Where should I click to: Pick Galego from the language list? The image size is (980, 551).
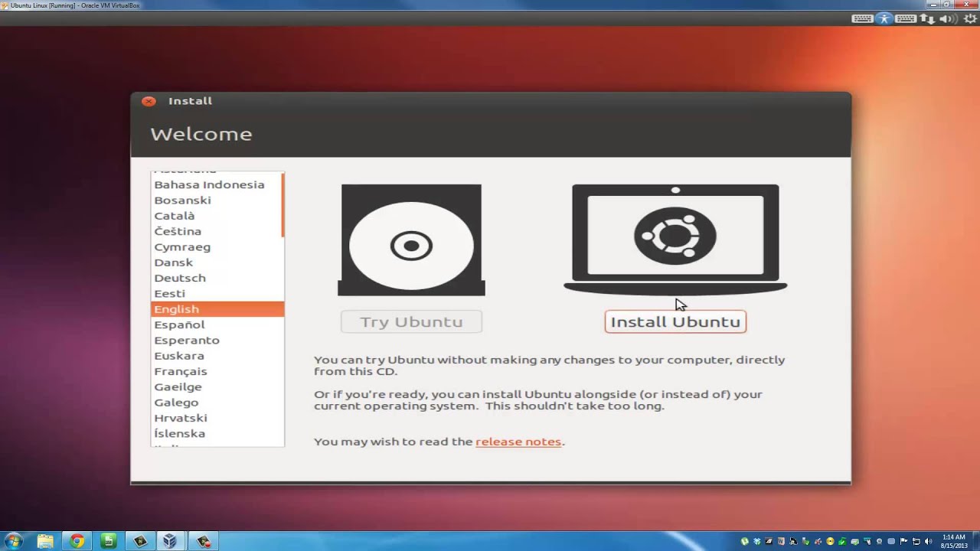click(x=217, y=403)
